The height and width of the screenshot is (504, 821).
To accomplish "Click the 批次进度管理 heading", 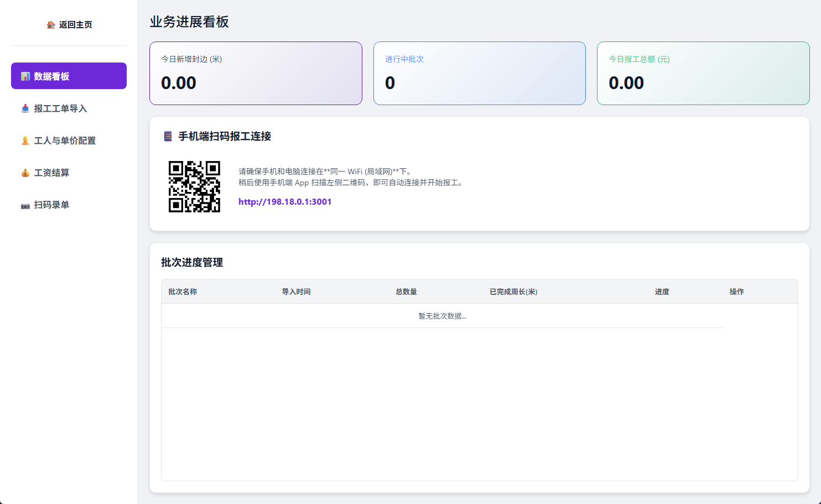I will (192, 262).
